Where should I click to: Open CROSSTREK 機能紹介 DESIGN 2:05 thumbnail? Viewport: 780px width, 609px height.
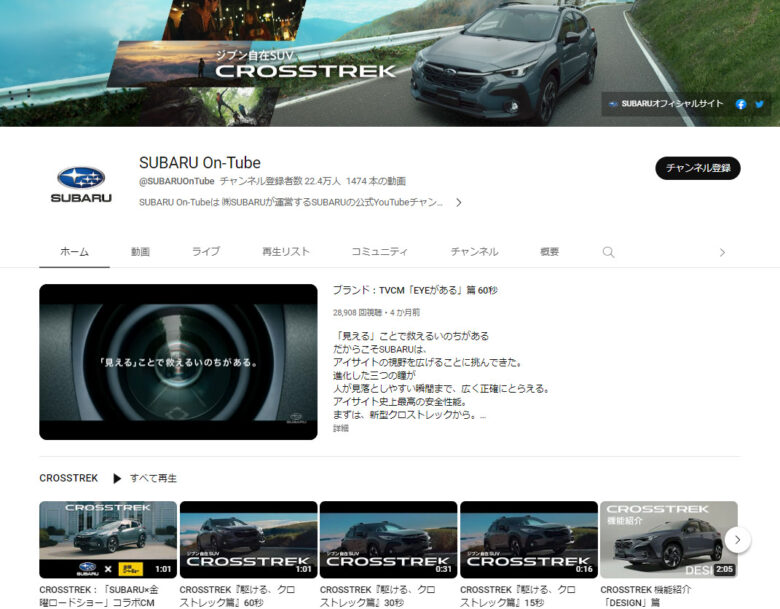669,539
